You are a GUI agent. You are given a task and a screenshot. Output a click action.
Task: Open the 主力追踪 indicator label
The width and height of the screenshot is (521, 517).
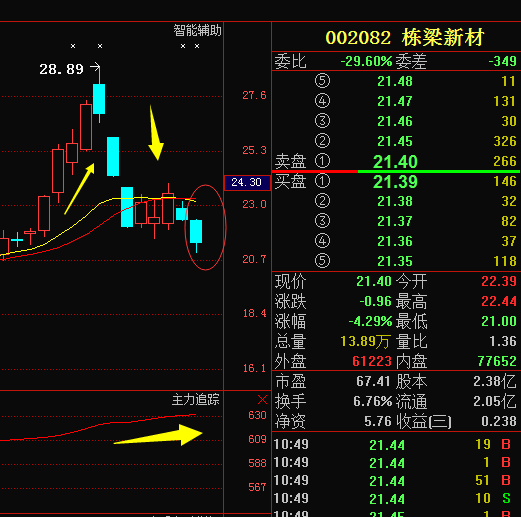point(196,399)
